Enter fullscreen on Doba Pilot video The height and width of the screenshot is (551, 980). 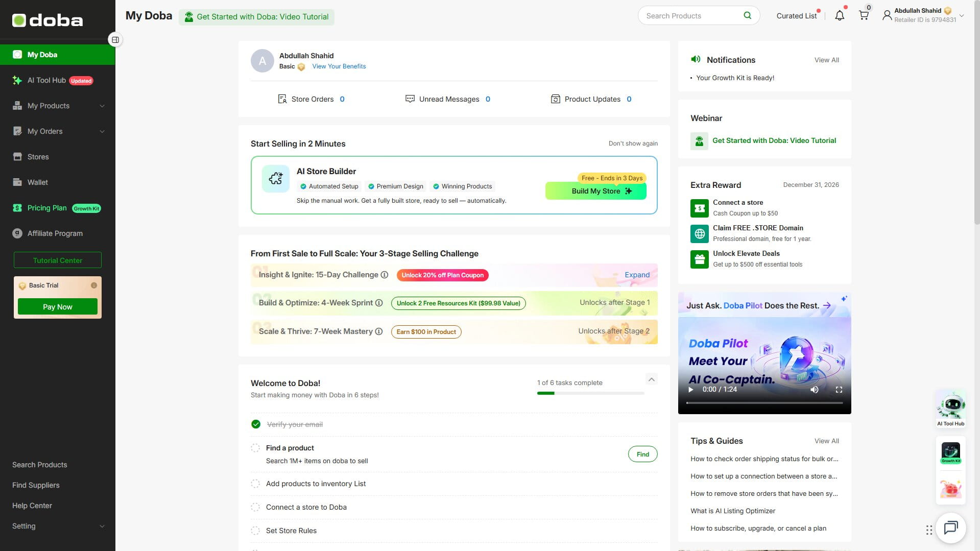pyautogui.click(x=839, y=390)
